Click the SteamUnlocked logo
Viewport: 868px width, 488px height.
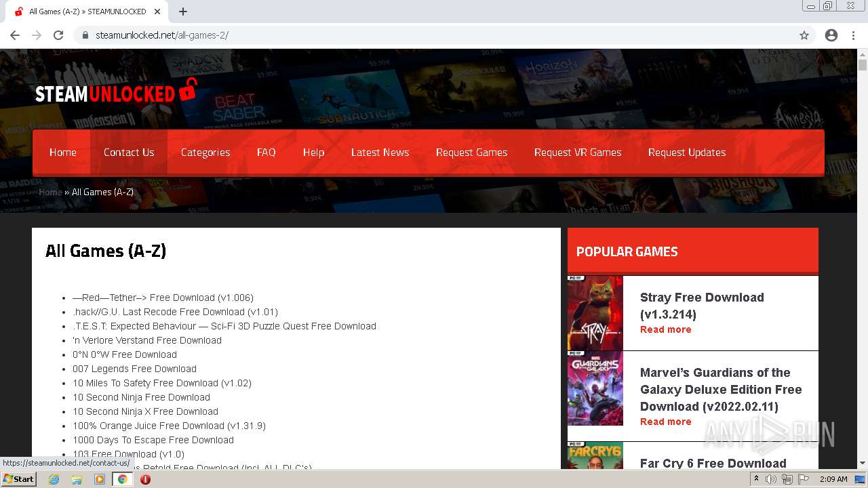click(116, 92)
